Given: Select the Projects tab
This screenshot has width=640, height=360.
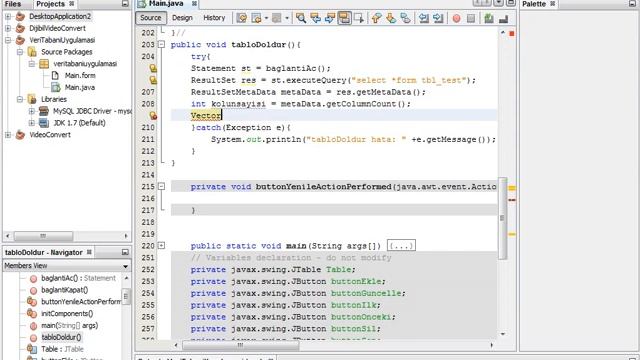Looking at the screenshot, I should (50, 4).
